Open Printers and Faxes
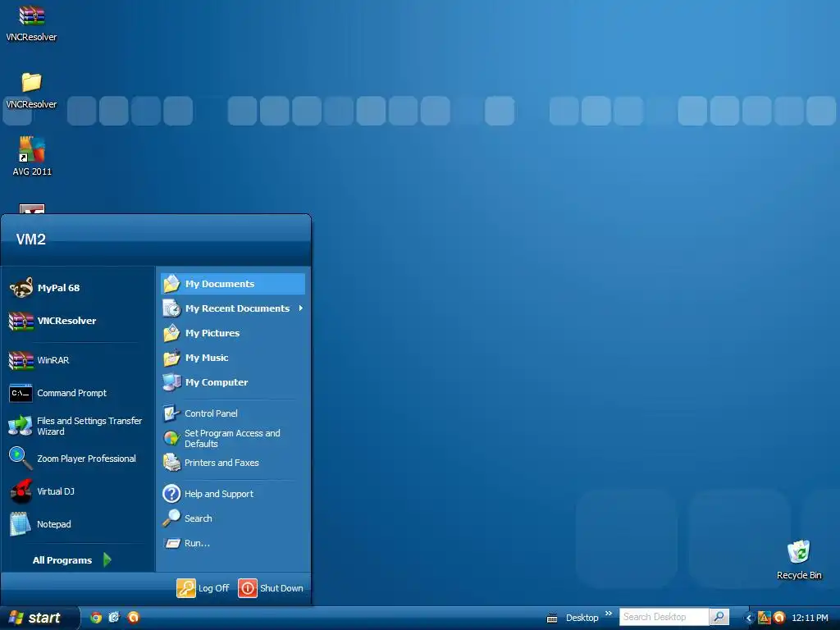Image resolution: width=840 pixels, height=630 pixels. 233,463
